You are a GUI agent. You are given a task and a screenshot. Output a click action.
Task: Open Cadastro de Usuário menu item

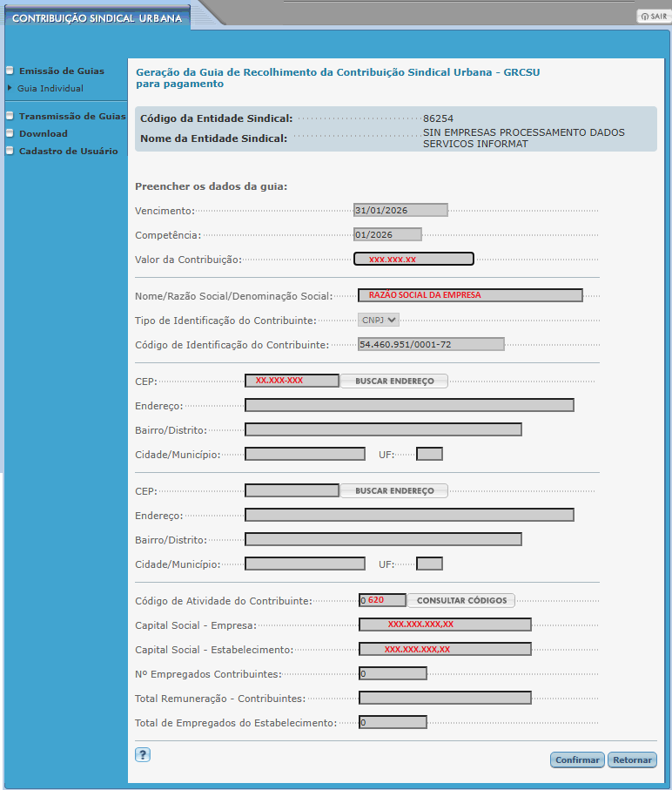(x=68, y=151)
